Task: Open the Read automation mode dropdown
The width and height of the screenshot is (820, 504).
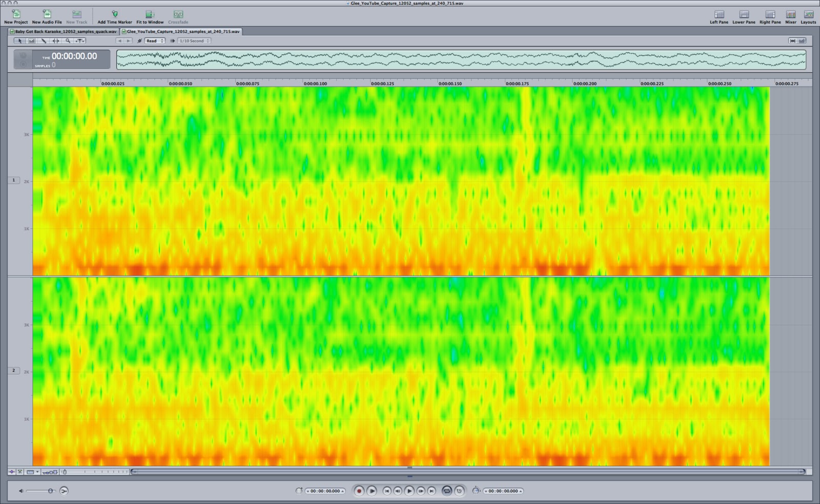Action: [x=154, y=41]
